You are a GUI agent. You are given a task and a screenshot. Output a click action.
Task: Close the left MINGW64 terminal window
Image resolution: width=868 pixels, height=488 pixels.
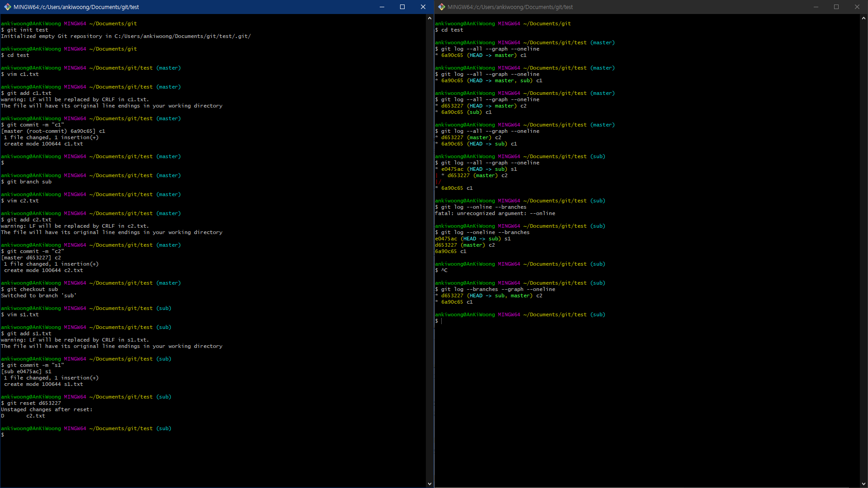click(423, 7)
